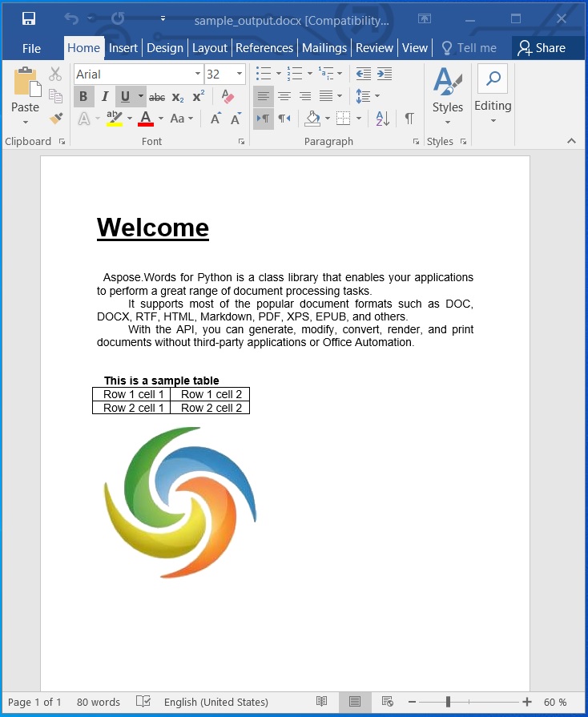The image size is (588, 717).
Task: Click the Share button
Action: point(542,48)
